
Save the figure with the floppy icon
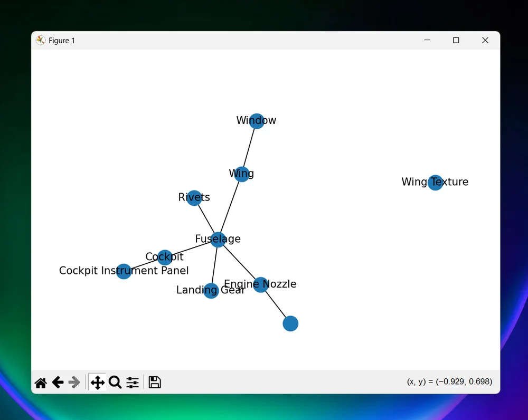coord(155,383)
